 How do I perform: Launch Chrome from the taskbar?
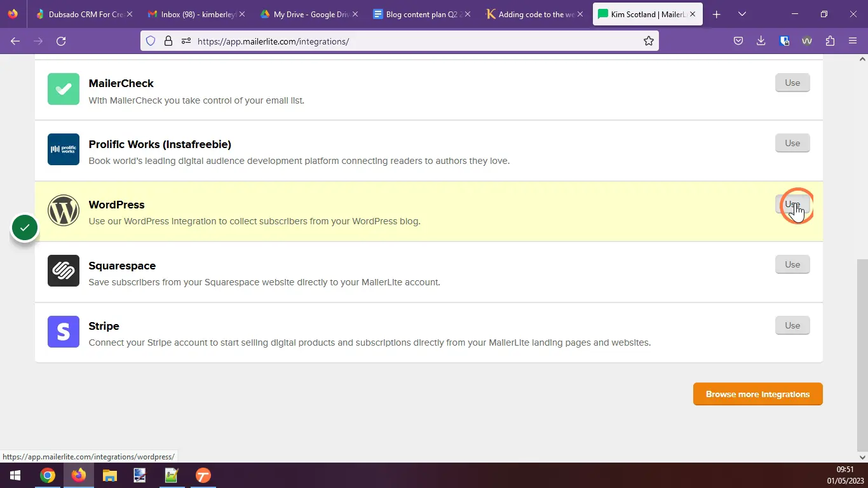tap(48, 475)
